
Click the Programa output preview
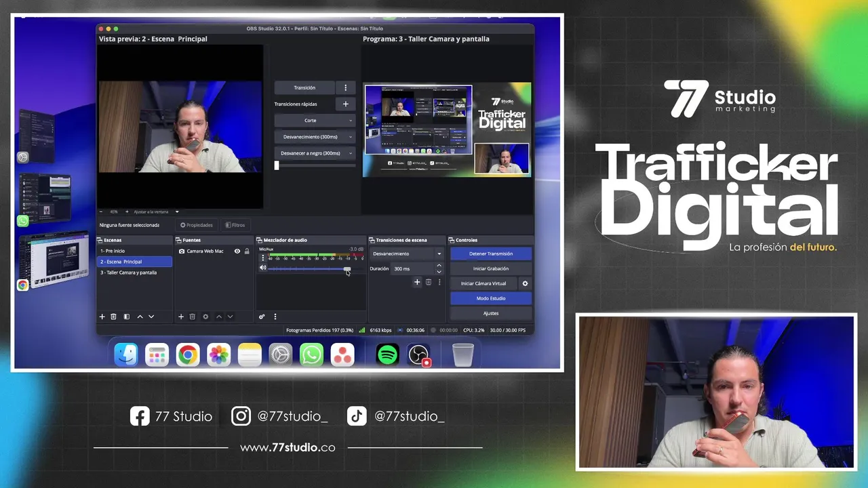(447, 131)
